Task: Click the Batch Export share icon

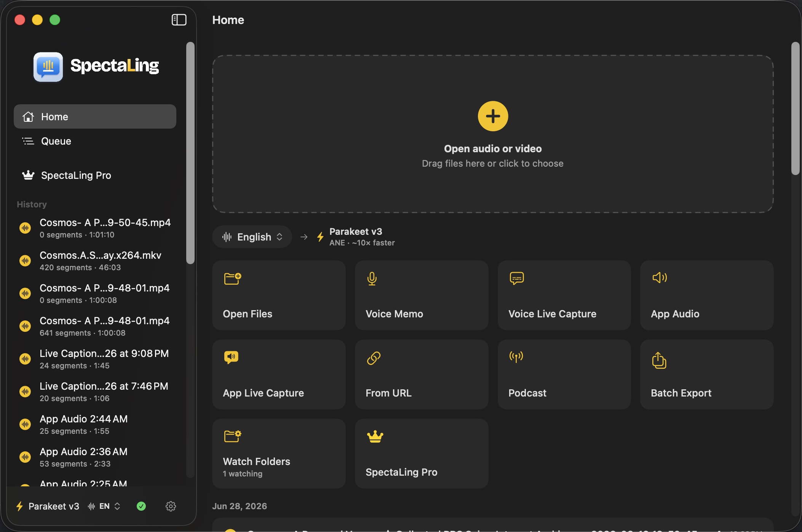Action: [x=659, y=360]
